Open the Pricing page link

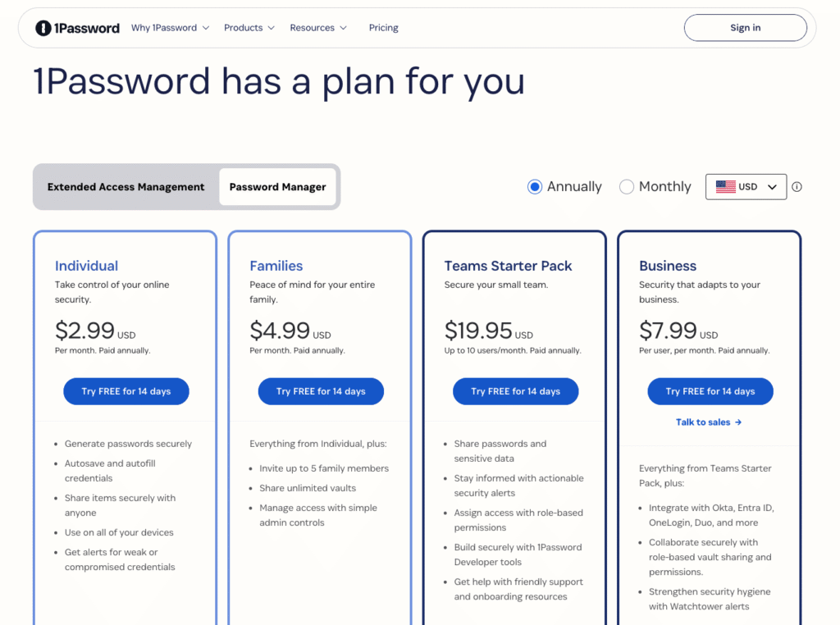click(x=384, y=28)
